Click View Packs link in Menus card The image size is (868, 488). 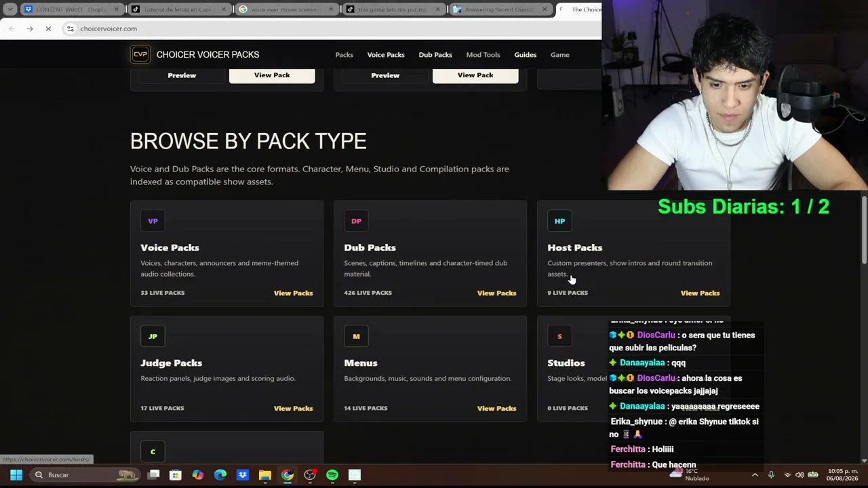[496, 408]
